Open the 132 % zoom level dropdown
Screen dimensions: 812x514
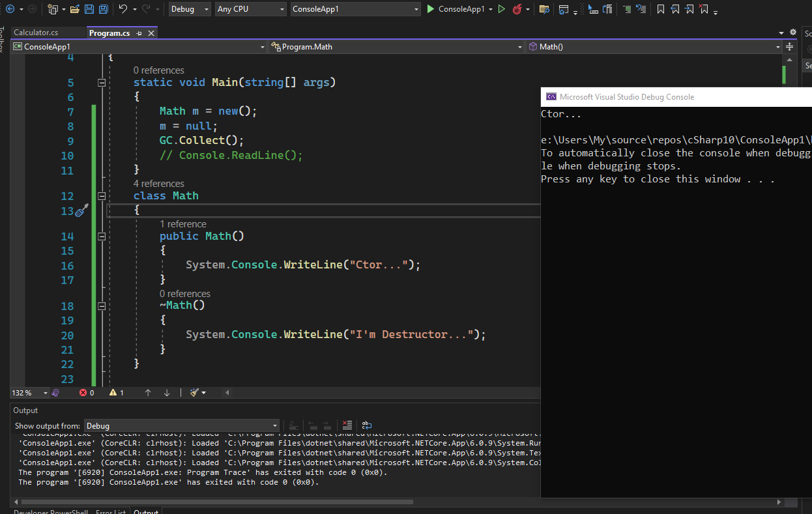(30, 393)
